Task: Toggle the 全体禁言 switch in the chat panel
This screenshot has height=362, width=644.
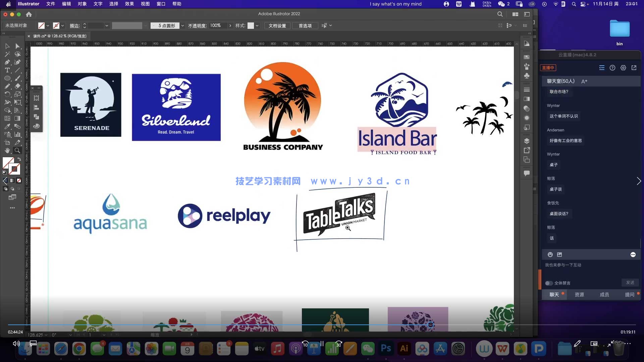Action: [x=549, y=283]
